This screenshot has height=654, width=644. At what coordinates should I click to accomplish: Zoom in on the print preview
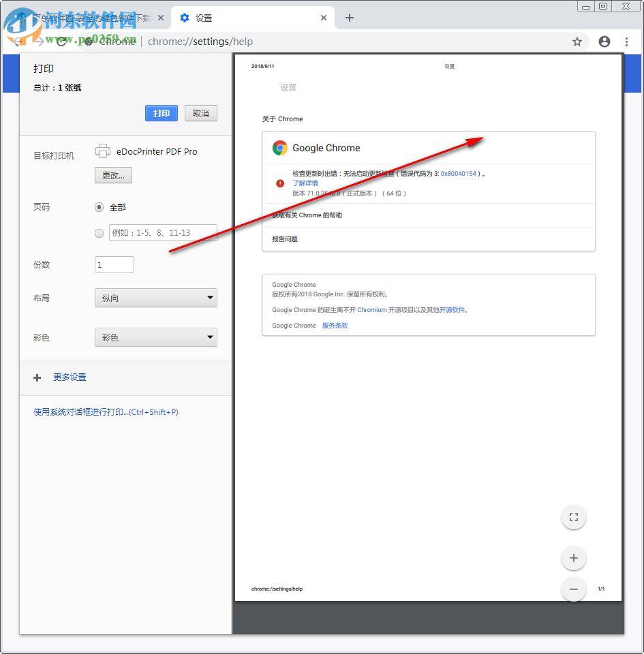pos(573,558)
